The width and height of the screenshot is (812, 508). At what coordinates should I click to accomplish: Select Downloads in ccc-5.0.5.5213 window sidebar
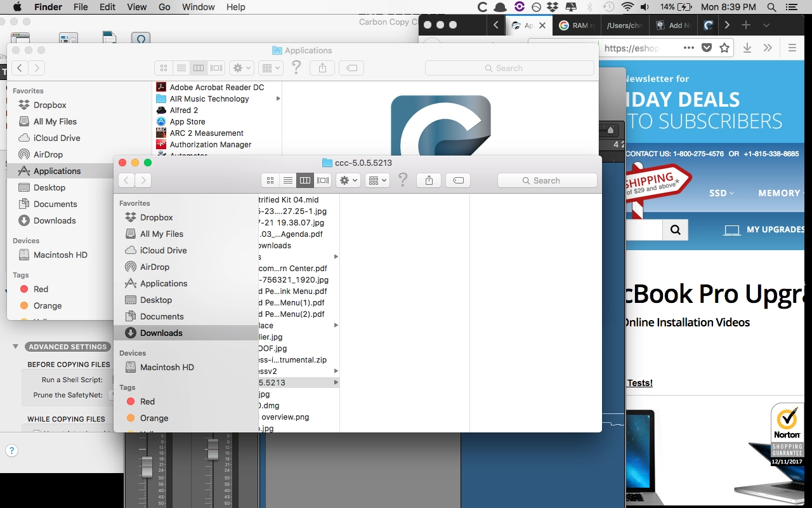coord(186,333)
